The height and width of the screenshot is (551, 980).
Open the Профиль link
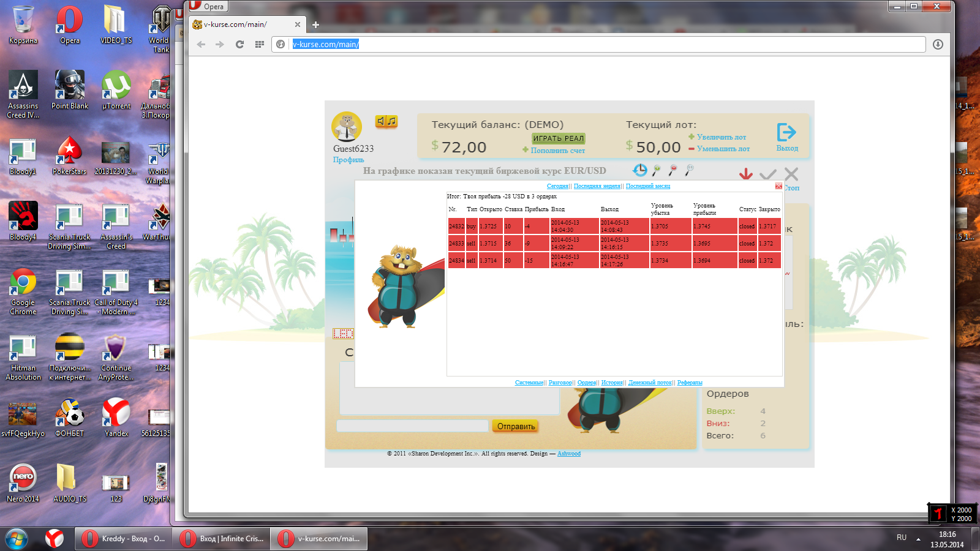pyautogui.click(x=349, y=160)
